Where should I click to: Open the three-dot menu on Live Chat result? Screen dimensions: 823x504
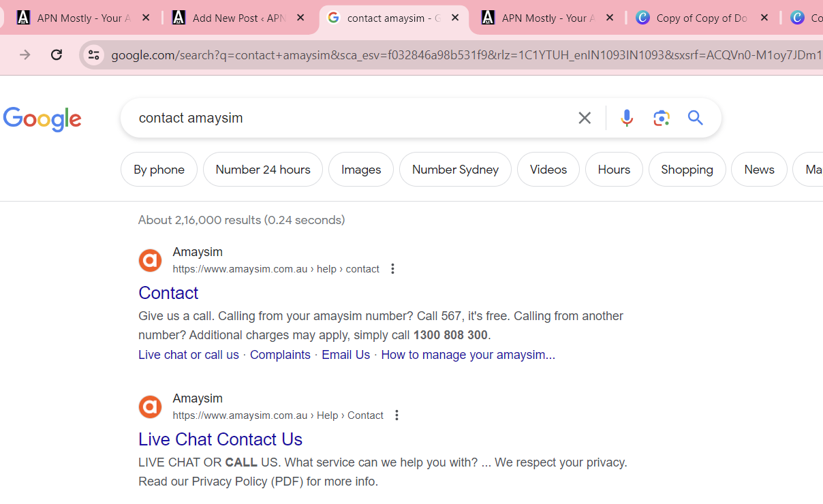[x=397, y=415]
